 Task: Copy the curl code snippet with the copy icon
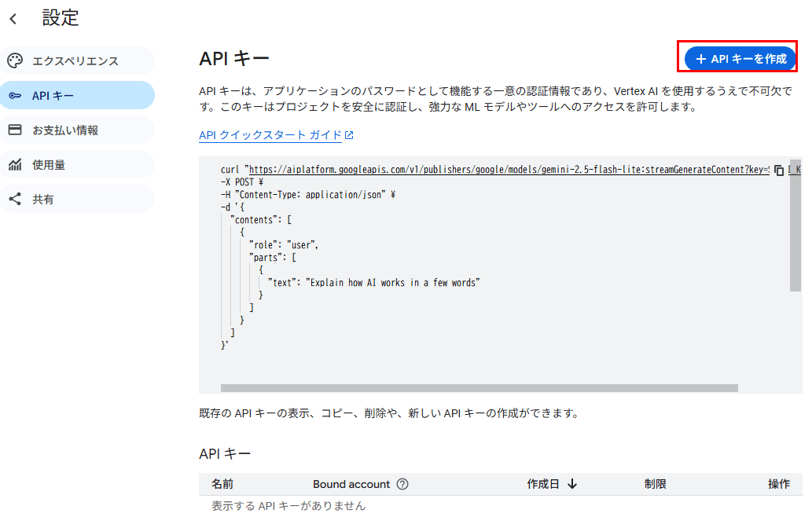tap(778, 170)
